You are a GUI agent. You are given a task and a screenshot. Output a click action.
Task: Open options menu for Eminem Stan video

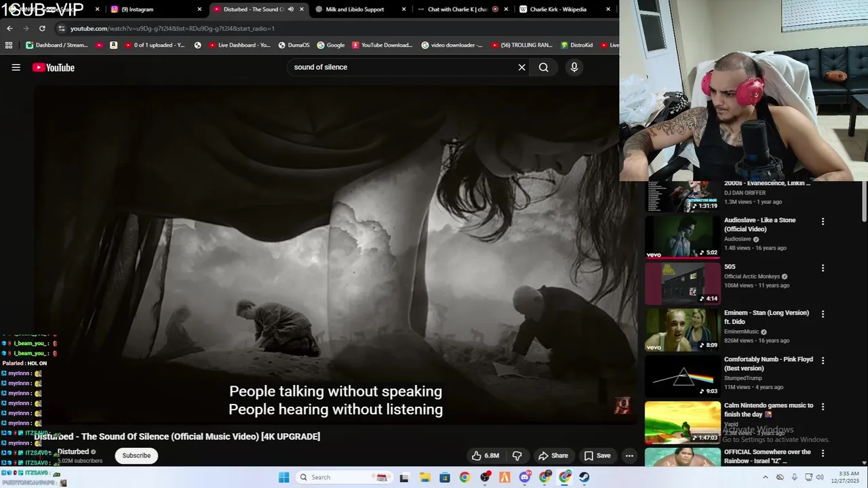[823, 314]
